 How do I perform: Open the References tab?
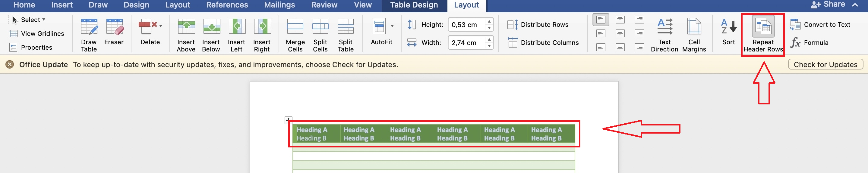tap(227, 5)
